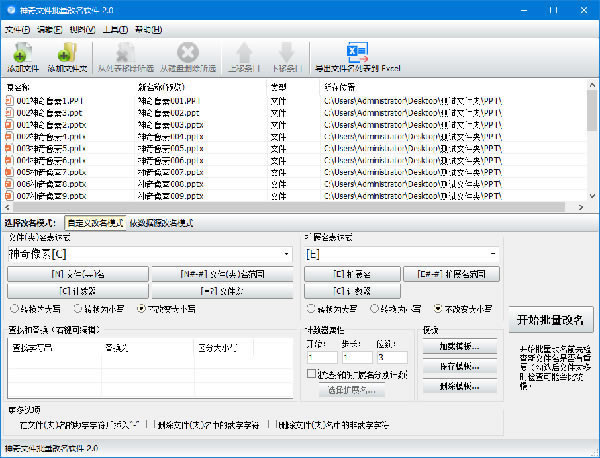This screenshot has height=458, width=600.
Task: Click the PPT file icon of the first row
Action: pos(9,101)
